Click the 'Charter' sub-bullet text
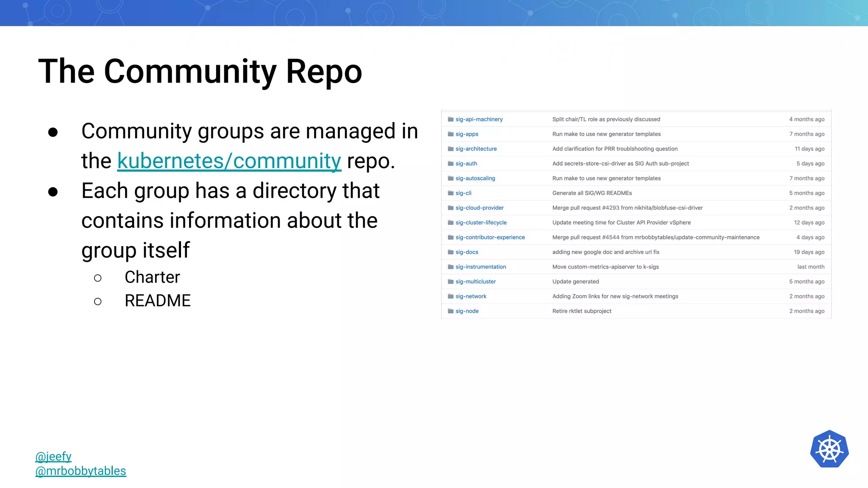868x488 pixels. click(x=152, y=277)
